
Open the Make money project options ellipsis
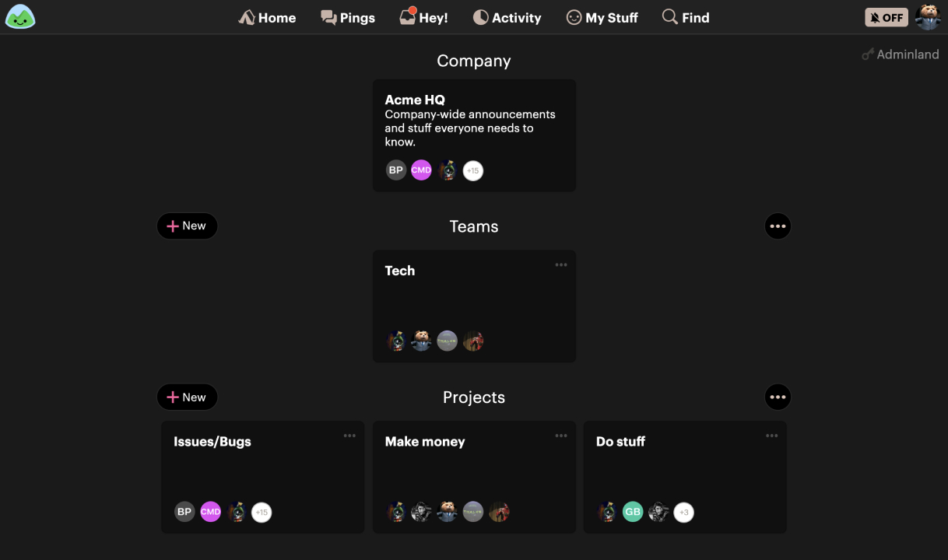tap(561, 436)
